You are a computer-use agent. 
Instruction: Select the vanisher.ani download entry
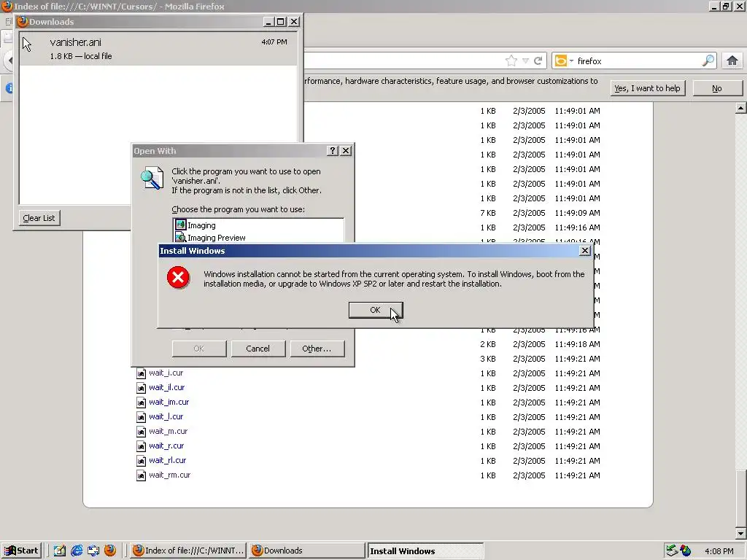[158, 49]
